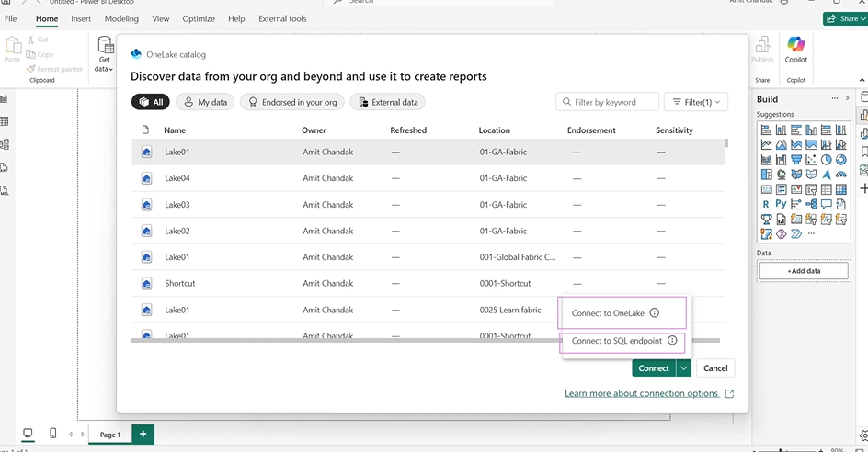Select Lake04 row in catalog
The height and width of the screenshot is (452, 868).
click(x=428, y=178)
